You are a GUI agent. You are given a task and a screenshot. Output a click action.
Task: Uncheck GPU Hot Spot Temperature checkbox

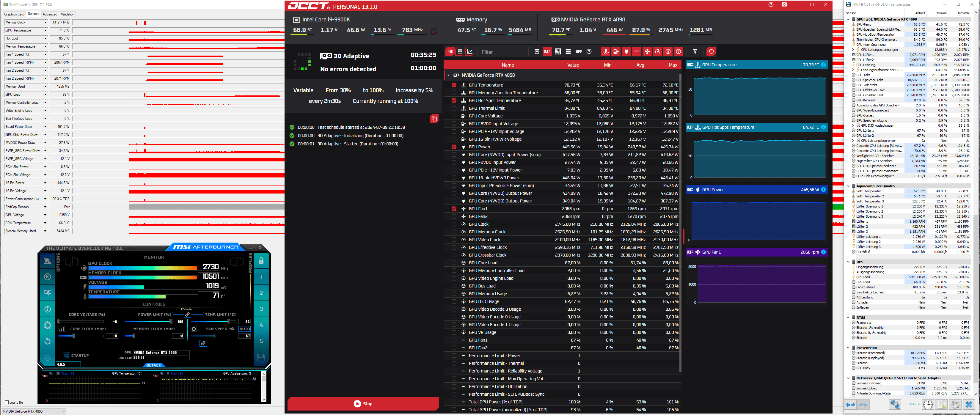(454, 100)
